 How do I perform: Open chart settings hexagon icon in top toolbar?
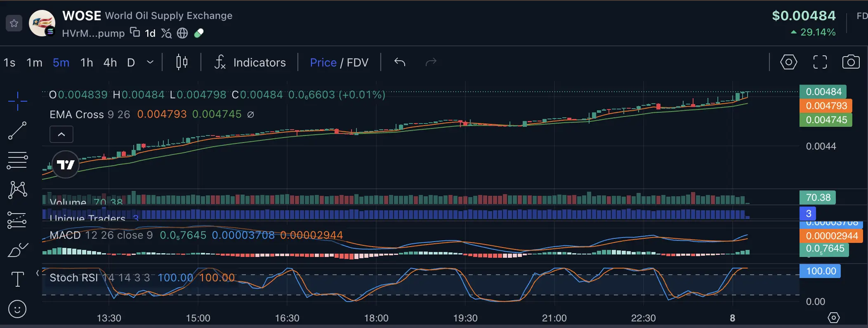coord(788,62)
